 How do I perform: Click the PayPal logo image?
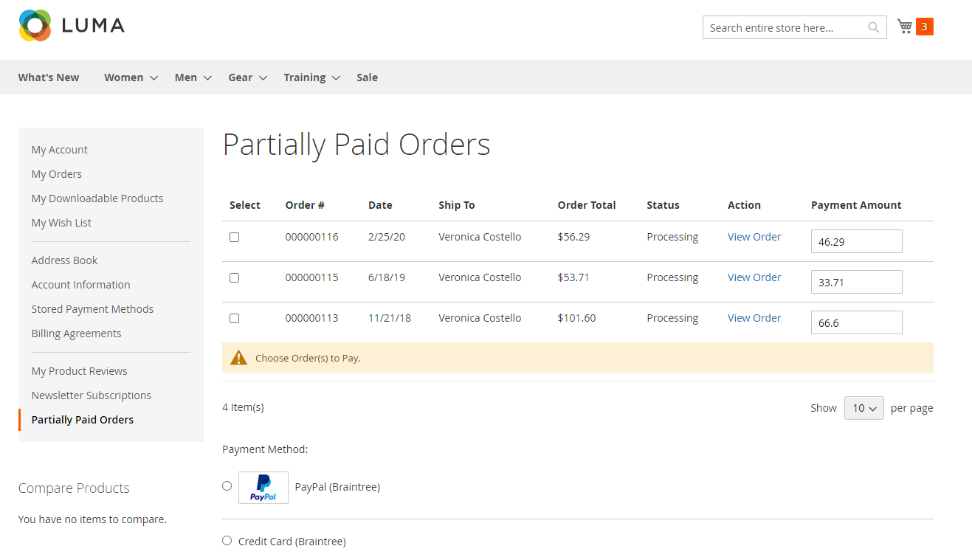[263, 488]
